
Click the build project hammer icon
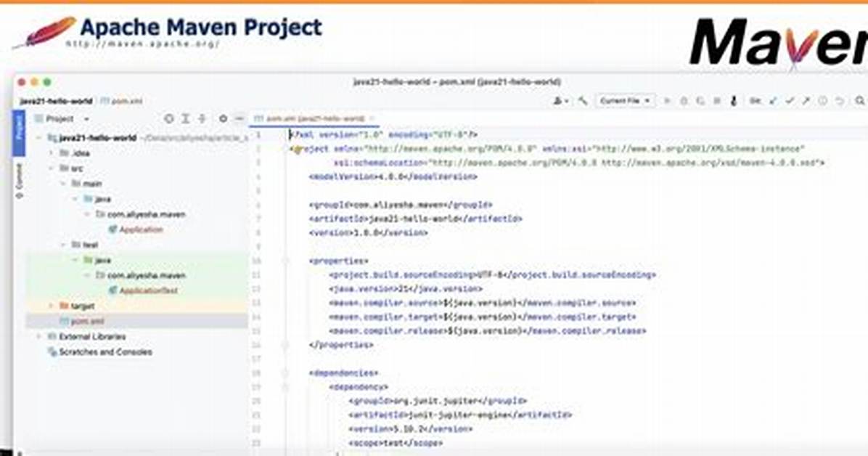click(x=582, y=101)
